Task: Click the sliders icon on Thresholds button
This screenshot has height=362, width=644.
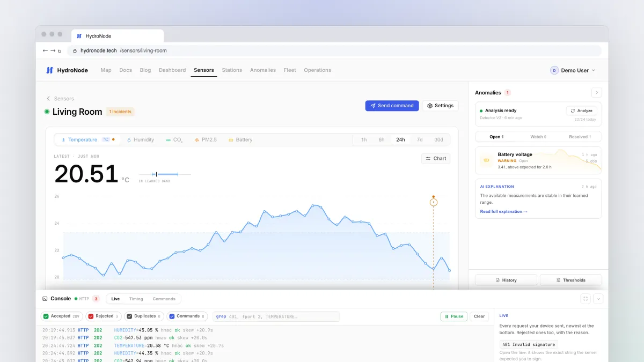Action: (x=558, y=280)
